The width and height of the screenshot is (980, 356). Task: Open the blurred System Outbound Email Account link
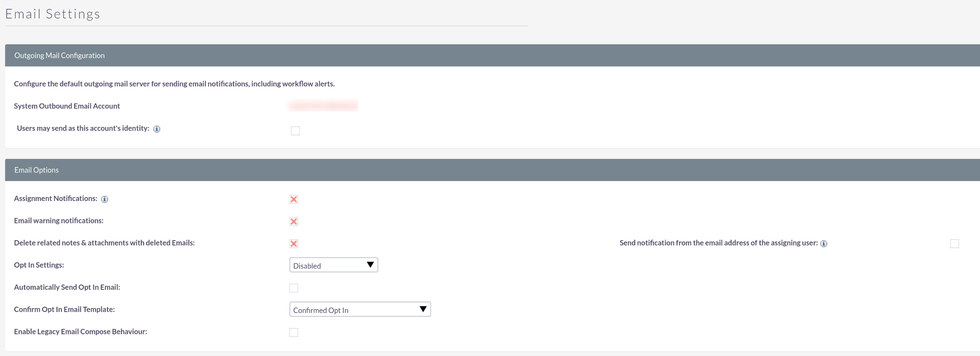323,106
